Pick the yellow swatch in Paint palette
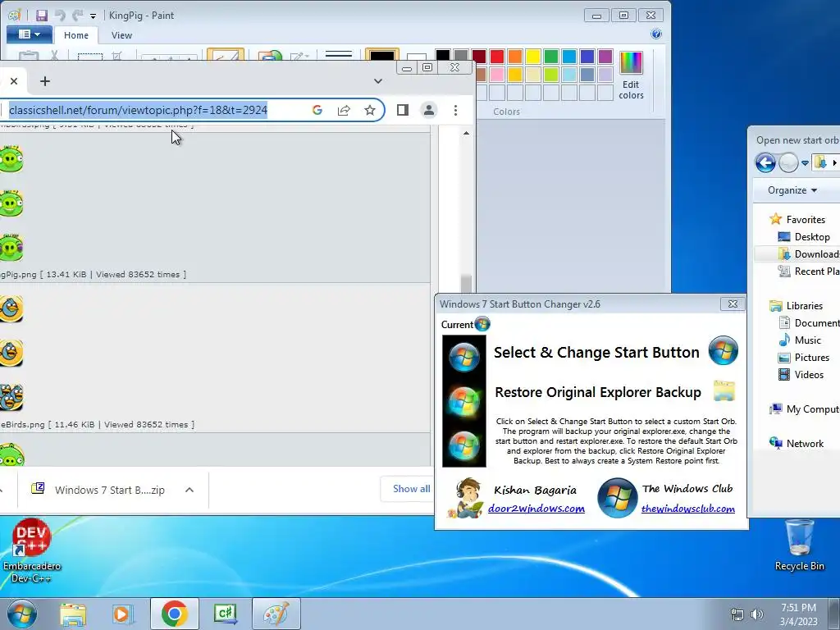The image size is (840, 630). click(533, 57)
